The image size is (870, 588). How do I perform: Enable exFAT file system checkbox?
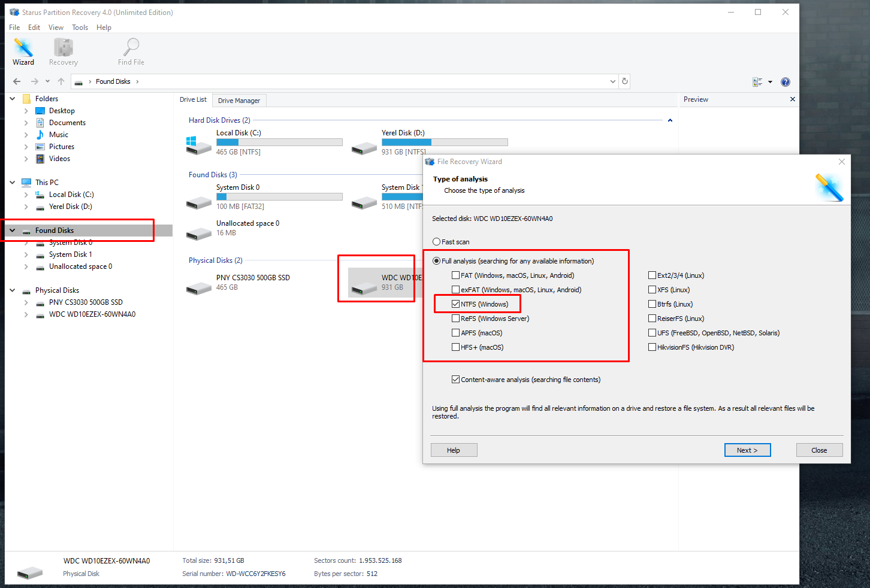456,290
